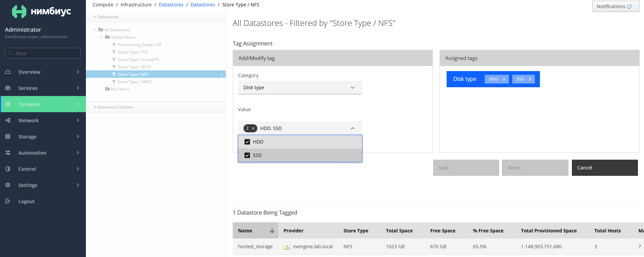Sort by the Provider column header

[x=293, y=231]
